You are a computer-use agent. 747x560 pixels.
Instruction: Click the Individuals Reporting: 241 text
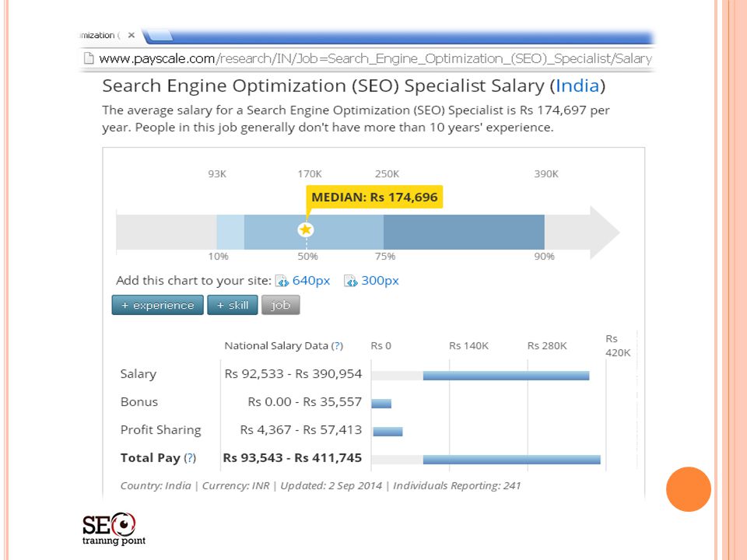pos(457,485)
